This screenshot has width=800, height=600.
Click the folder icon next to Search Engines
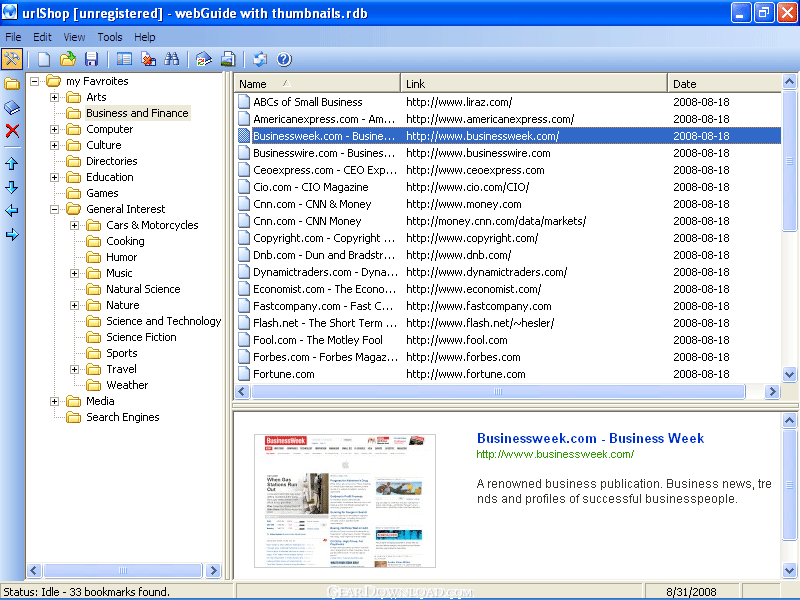coord(74,417)
